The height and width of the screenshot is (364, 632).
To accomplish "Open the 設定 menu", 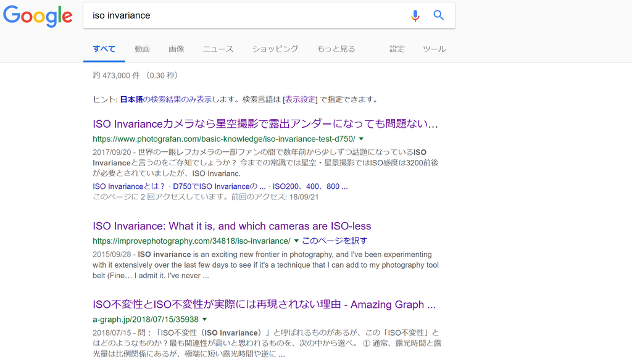I will pyautogui.click(x=397, y=49).
